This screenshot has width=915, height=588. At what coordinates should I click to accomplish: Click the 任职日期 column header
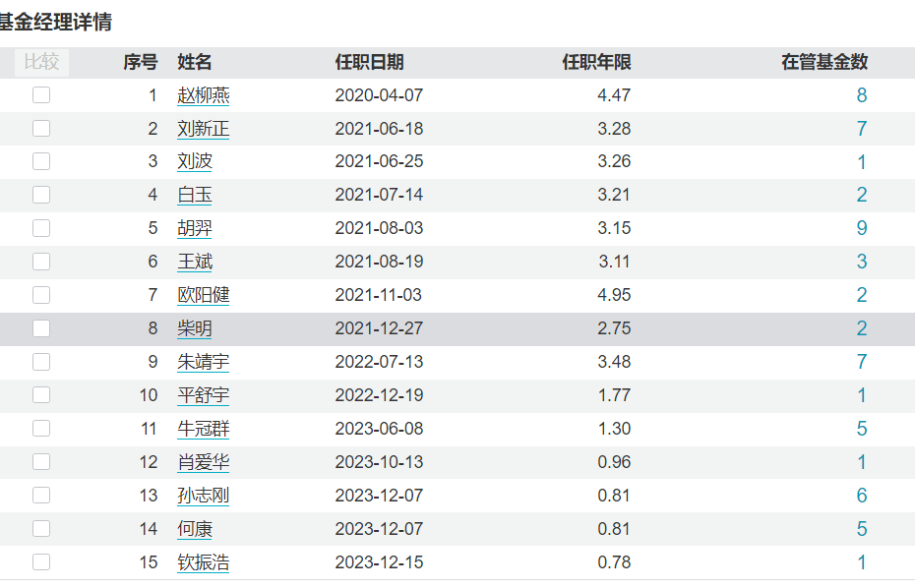(x=370, y=62)
